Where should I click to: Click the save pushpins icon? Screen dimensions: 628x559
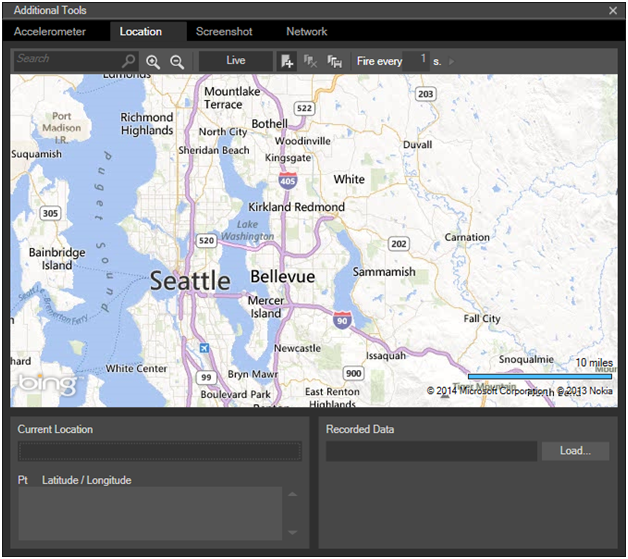tap(334, 61)
